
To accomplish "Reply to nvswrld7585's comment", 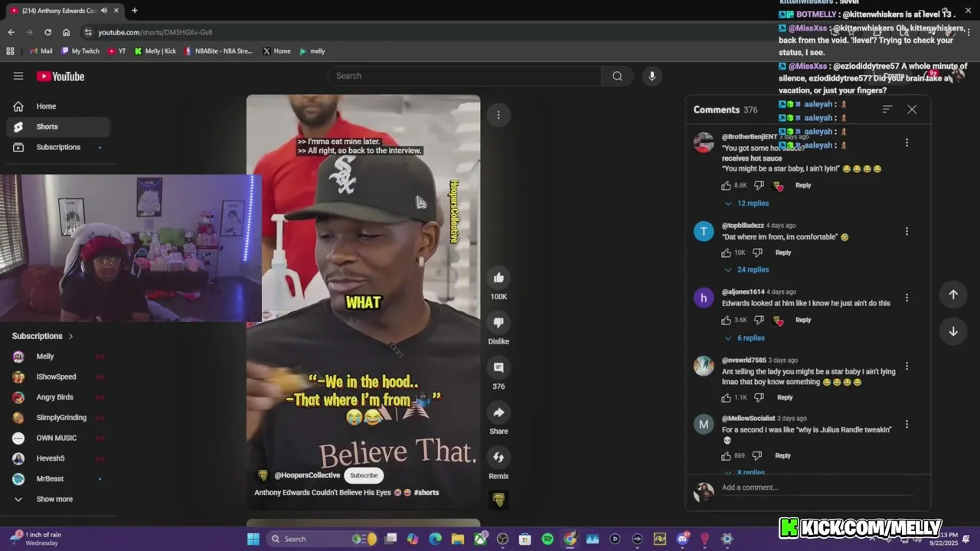I will coord(785,397).
